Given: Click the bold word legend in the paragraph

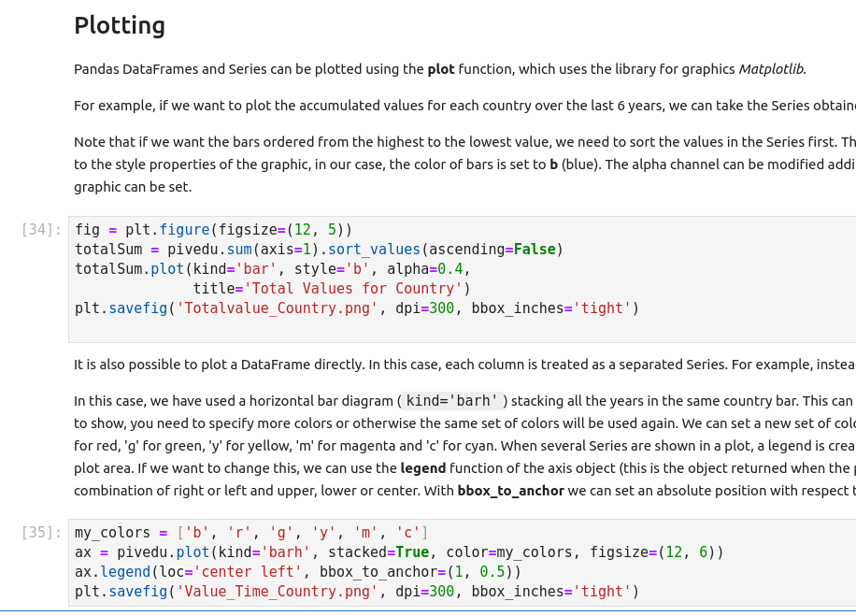Looking at the screenshot, I should pos(423,467).
